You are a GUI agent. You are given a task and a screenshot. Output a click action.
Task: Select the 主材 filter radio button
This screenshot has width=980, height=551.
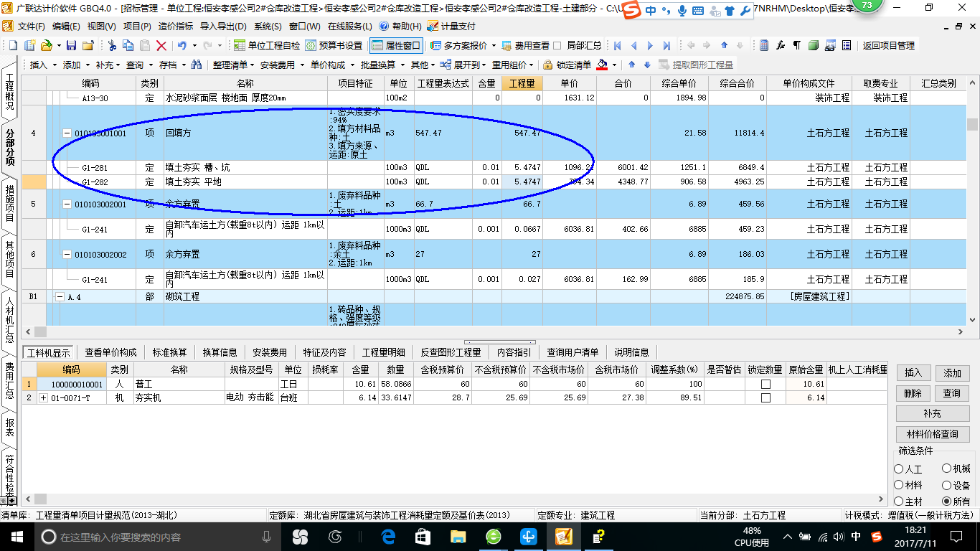tap(899, 501)
